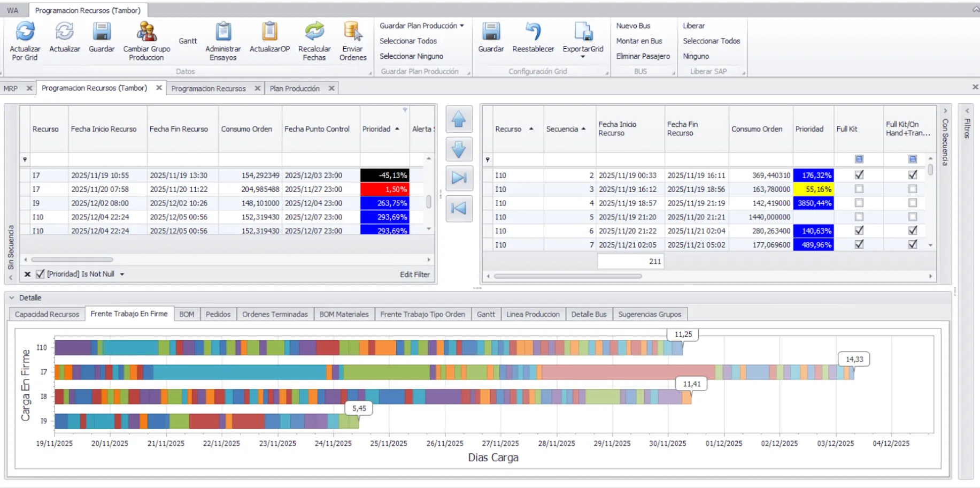The width and height of the screenshot is (980, 488).
Task: Switch to the BOM Materiales tab
Action: (x=344, y=314)
